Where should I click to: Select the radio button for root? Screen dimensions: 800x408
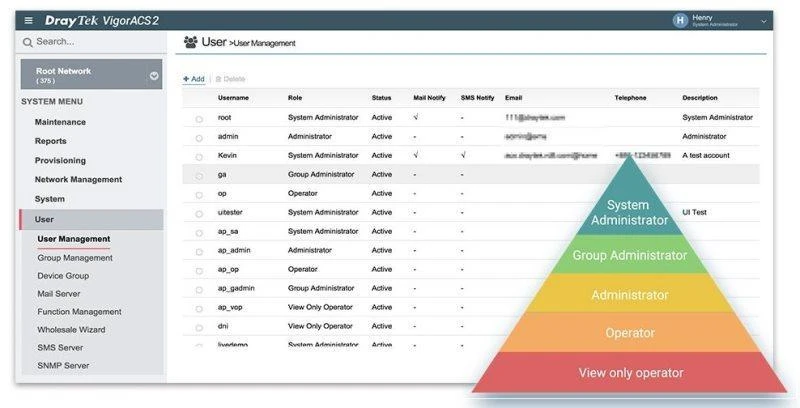tap(199, 118)
